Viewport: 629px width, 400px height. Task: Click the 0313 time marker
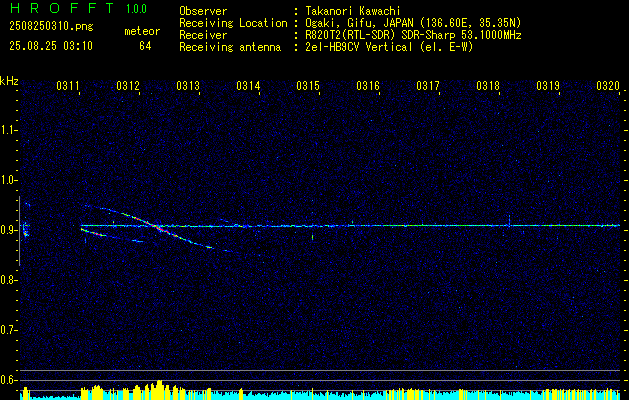[188, 85]
